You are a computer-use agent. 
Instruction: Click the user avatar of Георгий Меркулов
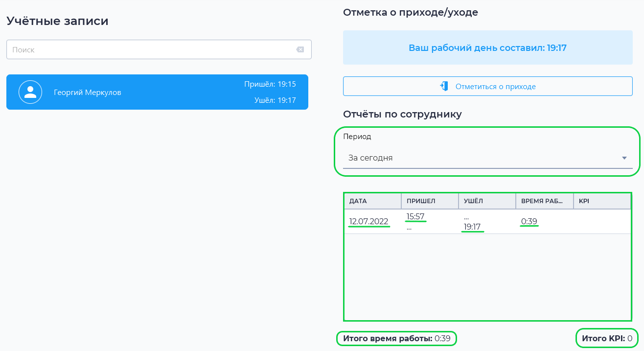(30, 92)
